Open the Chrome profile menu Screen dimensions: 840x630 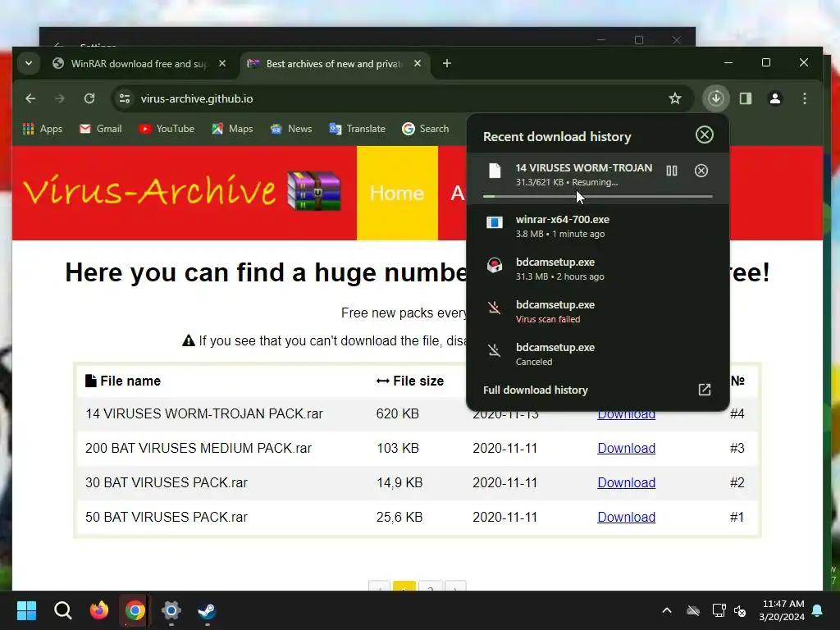775,98
